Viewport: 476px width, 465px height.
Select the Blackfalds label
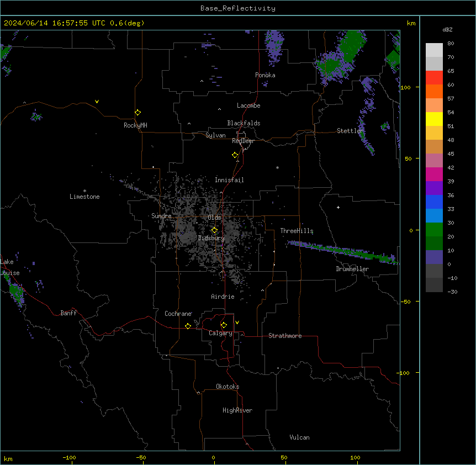coord(244,123)
